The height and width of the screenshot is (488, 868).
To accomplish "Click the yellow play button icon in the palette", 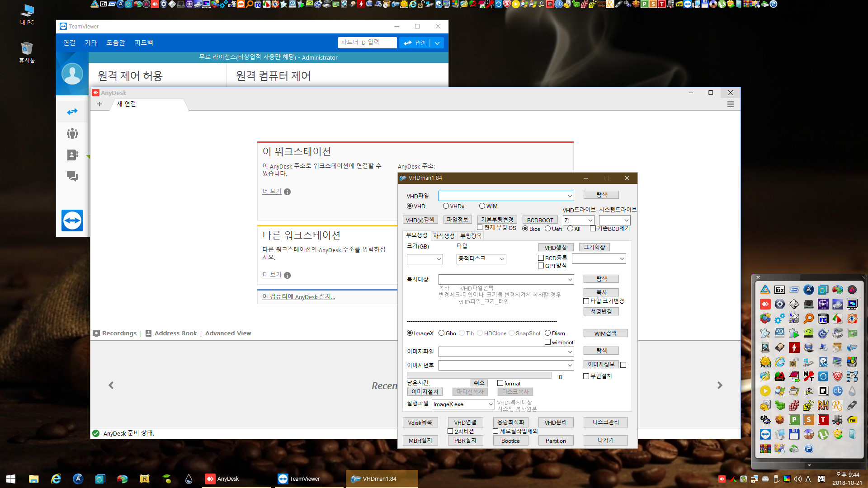I will tap(765, 391).
